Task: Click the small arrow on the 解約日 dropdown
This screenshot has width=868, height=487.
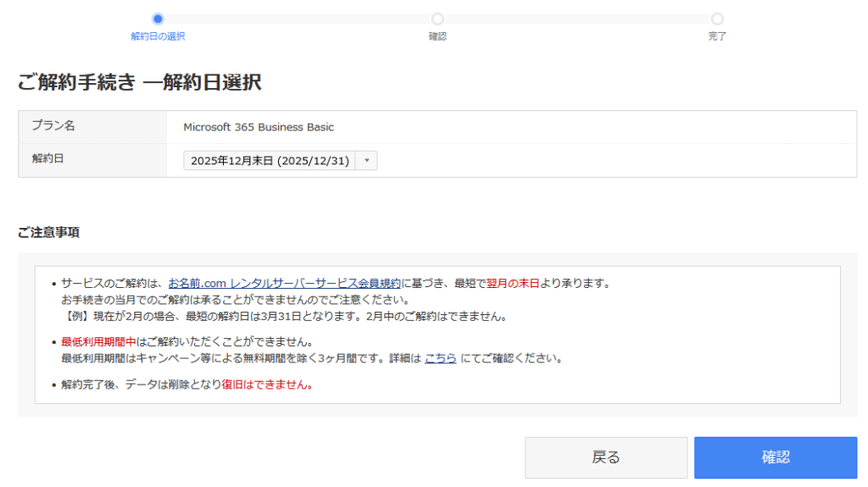Action: tap(367, 161)
